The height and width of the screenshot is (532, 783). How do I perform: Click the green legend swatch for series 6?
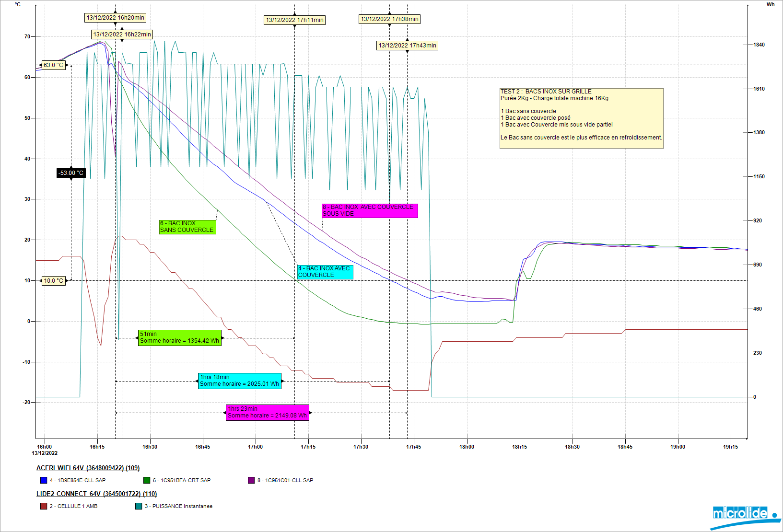pyautogui.click(x=147, y=480)
